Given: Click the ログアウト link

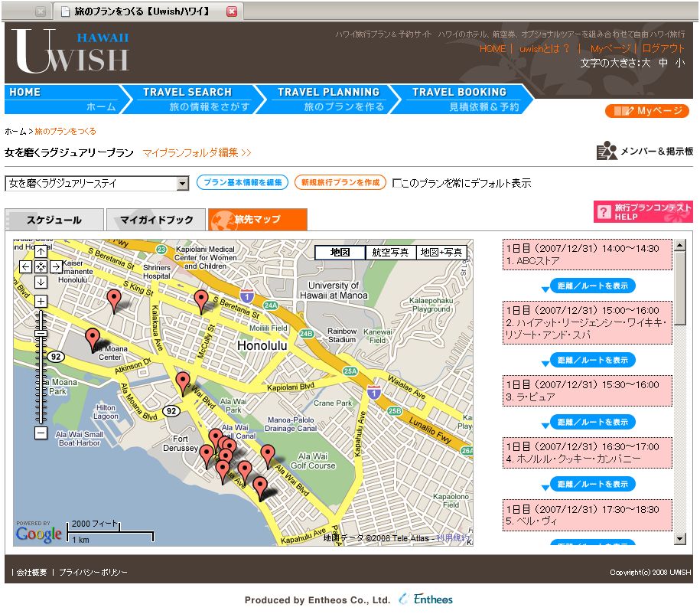Looking at the screenshot, I should coord(663,49).
